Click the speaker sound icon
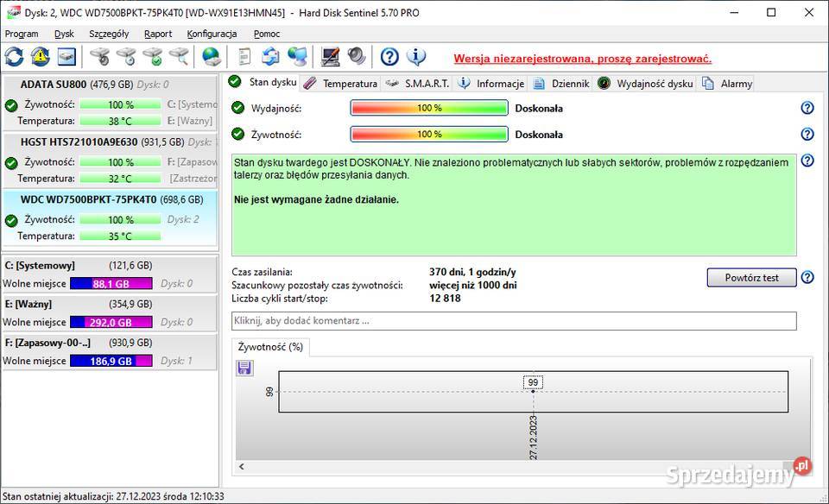Image resolution: width=829 pixels, height=504 pixels. (357, 57)
